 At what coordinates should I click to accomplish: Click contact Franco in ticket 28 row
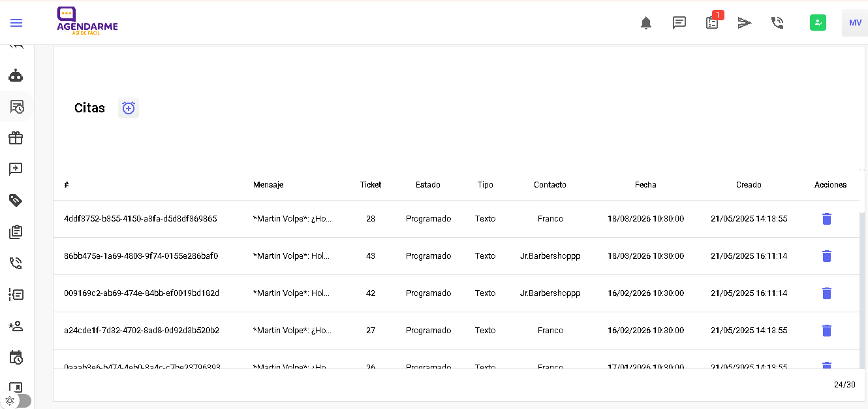550,219
